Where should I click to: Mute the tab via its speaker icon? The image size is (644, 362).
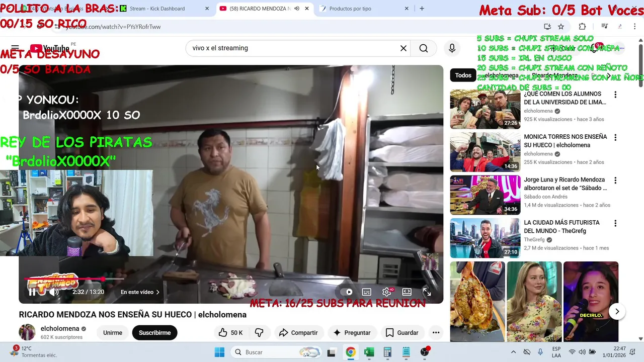click(x=296, y=9)
